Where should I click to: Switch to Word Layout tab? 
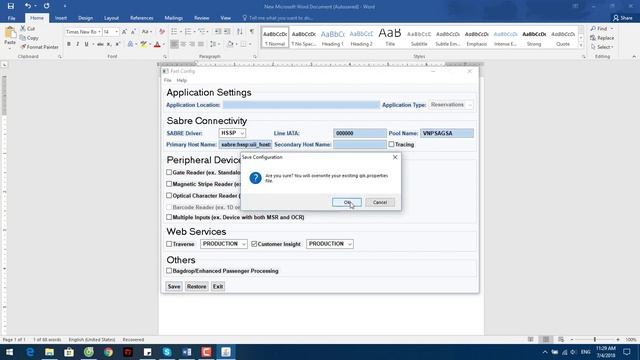click(x=111, y=18)
